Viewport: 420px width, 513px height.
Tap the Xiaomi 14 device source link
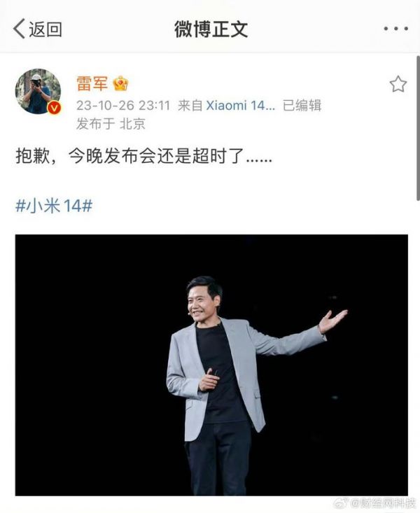241,106
